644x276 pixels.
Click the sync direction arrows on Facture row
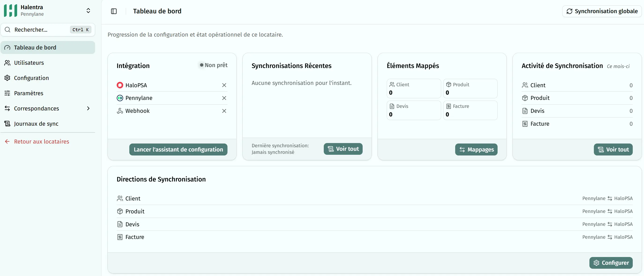pyautogui.click(x=610, y=237)
